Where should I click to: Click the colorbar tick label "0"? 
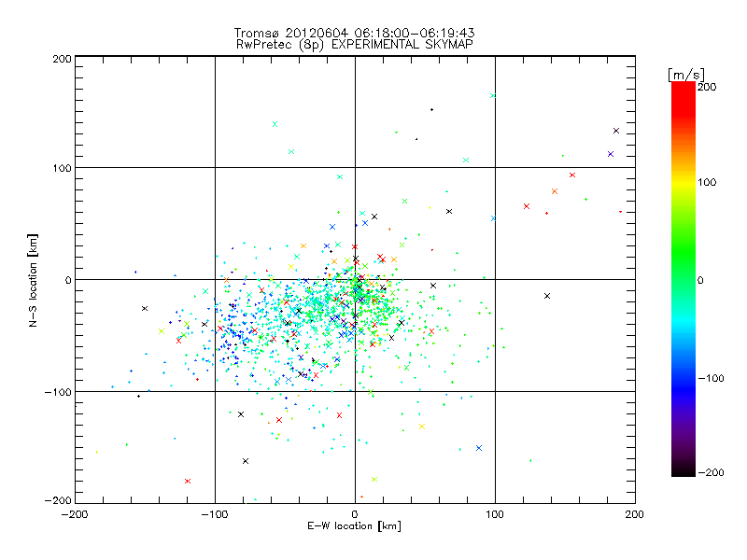click(700, 280)
